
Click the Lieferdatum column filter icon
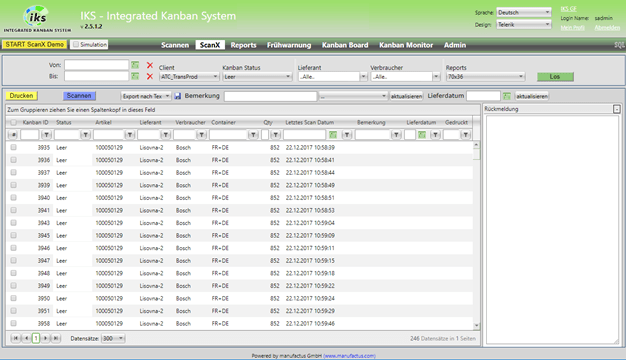[x=436, y=135]
